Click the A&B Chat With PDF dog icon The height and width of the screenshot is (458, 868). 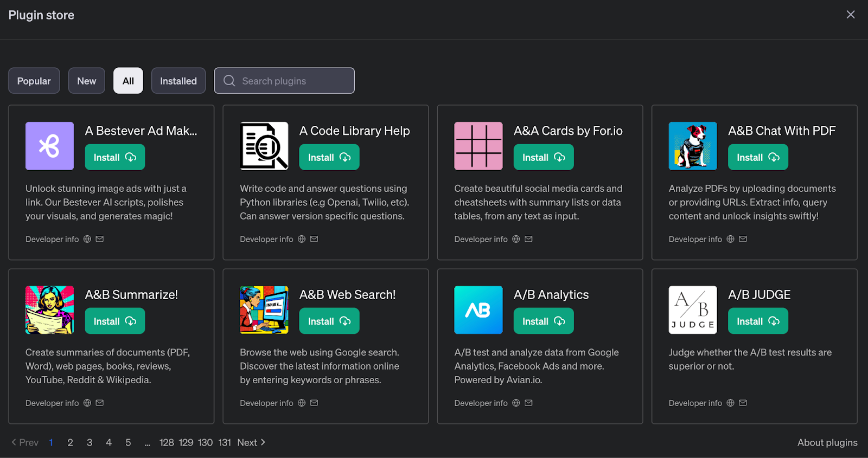click(x=692, y=146)
